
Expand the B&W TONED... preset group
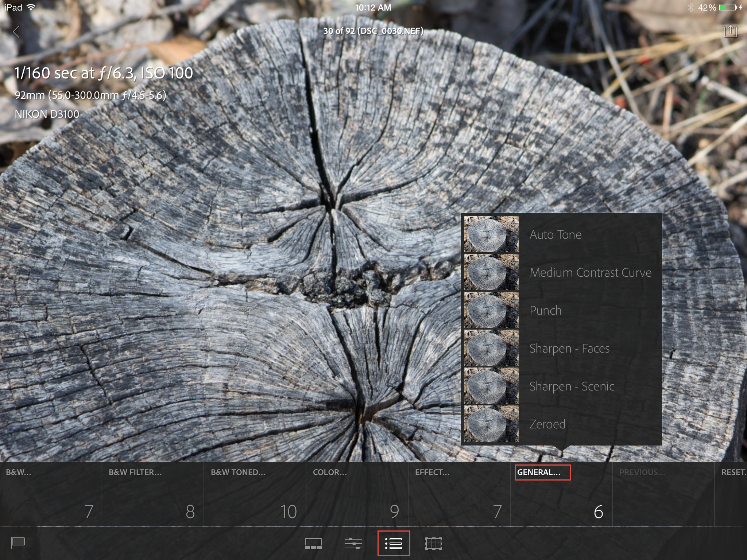[255, 494]
